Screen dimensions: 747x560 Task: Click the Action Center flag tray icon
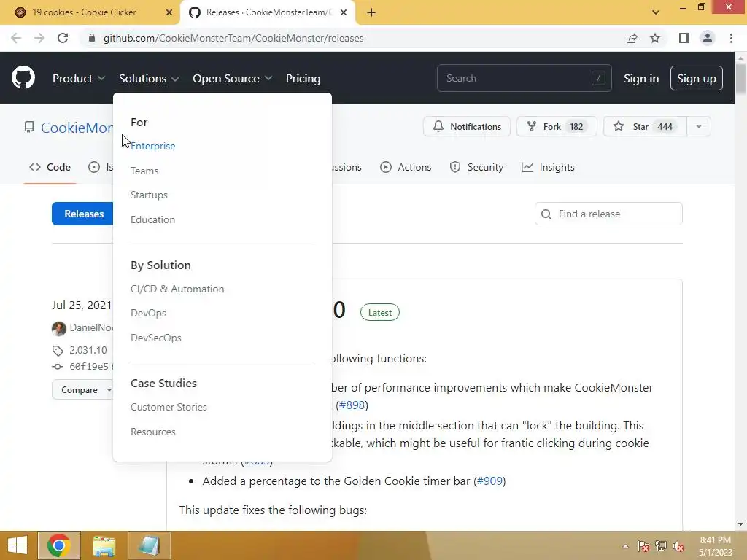643,545
